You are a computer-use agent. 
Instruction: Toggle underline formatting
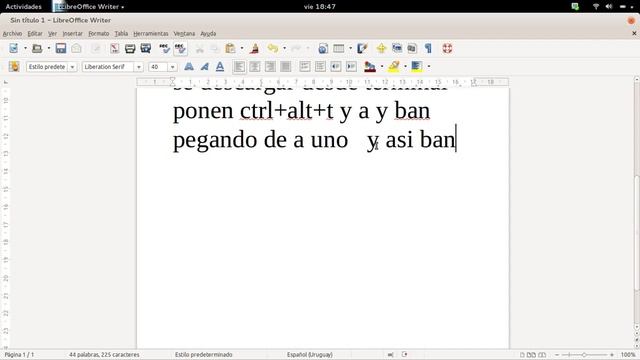point(220,66)
